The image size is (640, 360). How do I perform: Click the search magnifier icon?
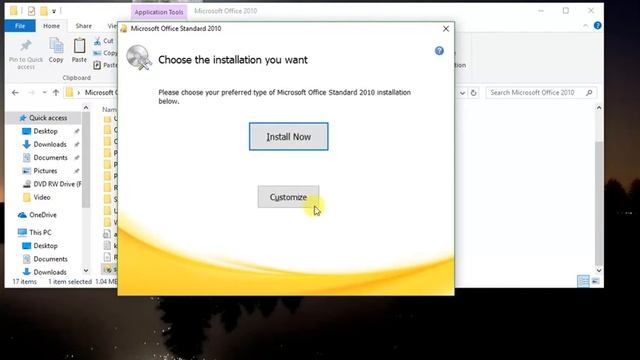tap(589, 93)
